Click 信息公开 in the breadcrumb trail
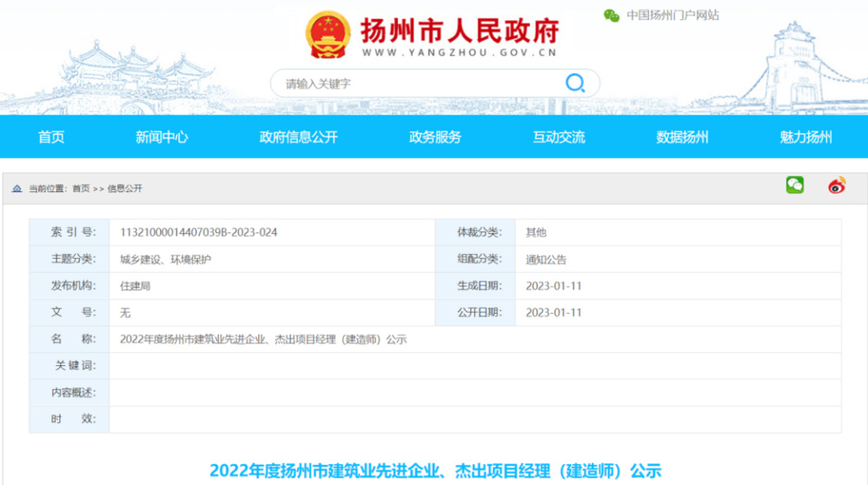The image size is (868, 485). tap(125, 189)
